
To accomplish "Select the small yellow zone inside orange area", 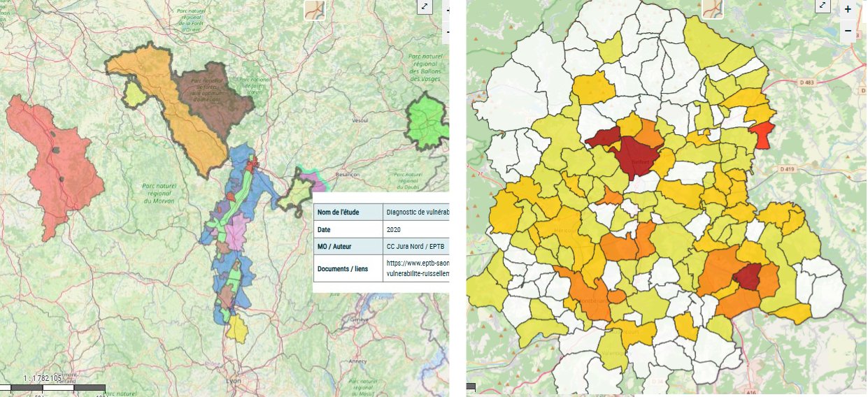I will pyautogui.click(x=135, y=93).
